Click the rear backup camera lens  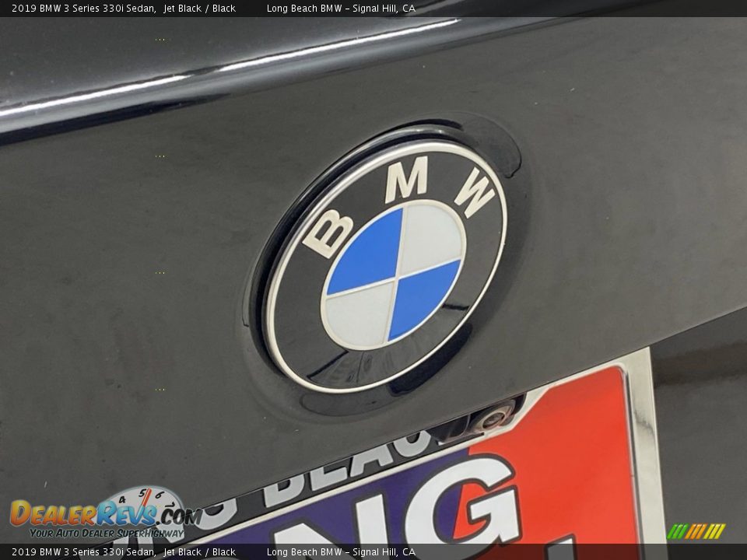point(492,419)
